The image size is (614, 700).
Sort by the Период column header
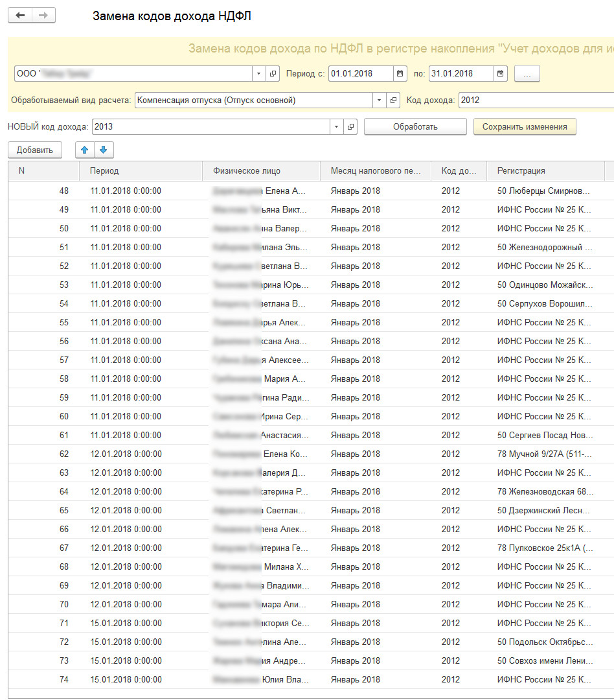tap(141, 171)
